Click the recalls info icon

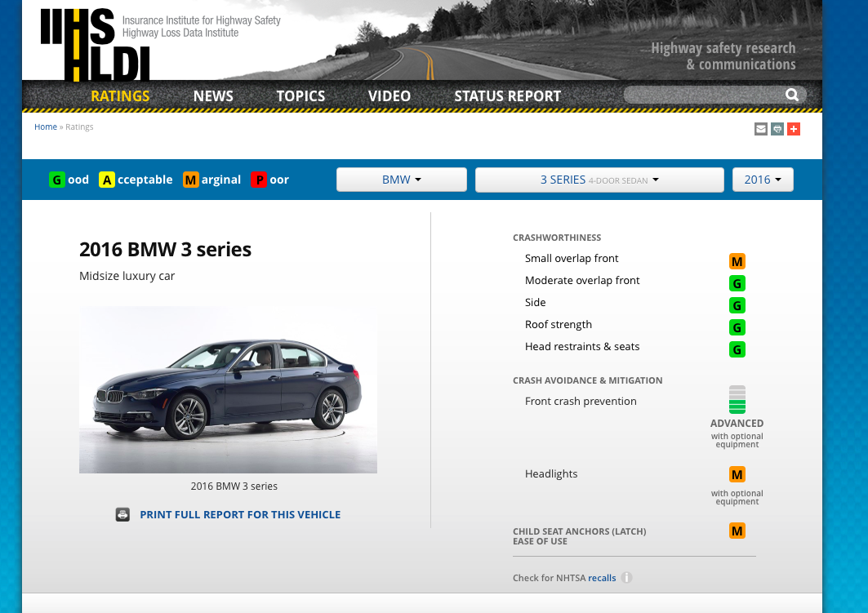coord(626,578)
